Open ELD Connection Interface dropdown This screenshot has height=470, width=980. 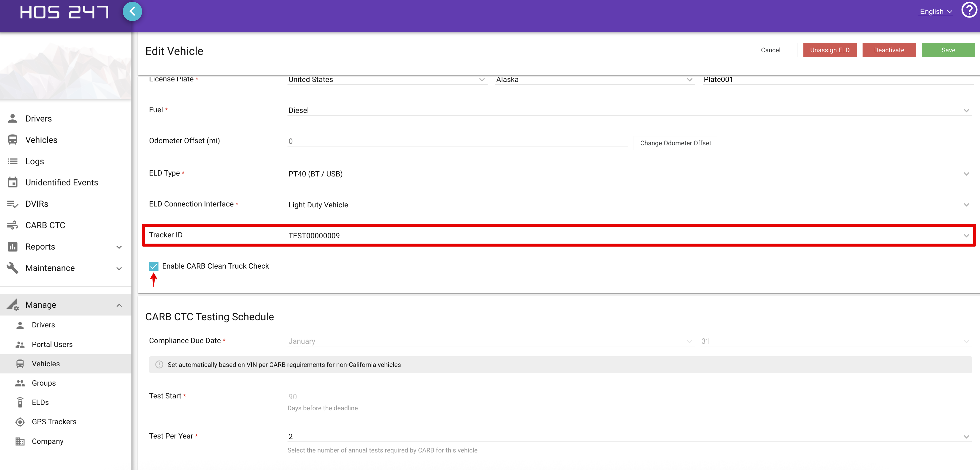coord(630,205)
